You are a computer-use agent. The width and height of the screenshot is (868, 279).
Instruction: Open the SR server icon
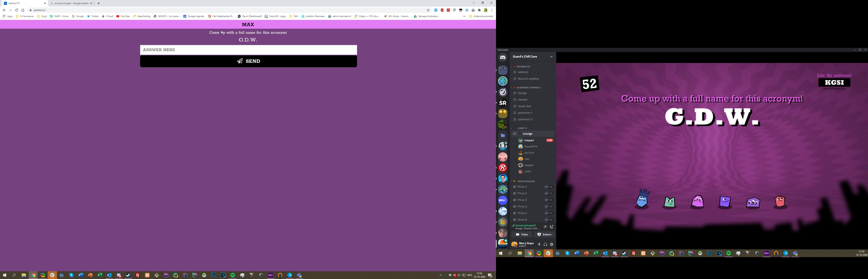point(503,103)
